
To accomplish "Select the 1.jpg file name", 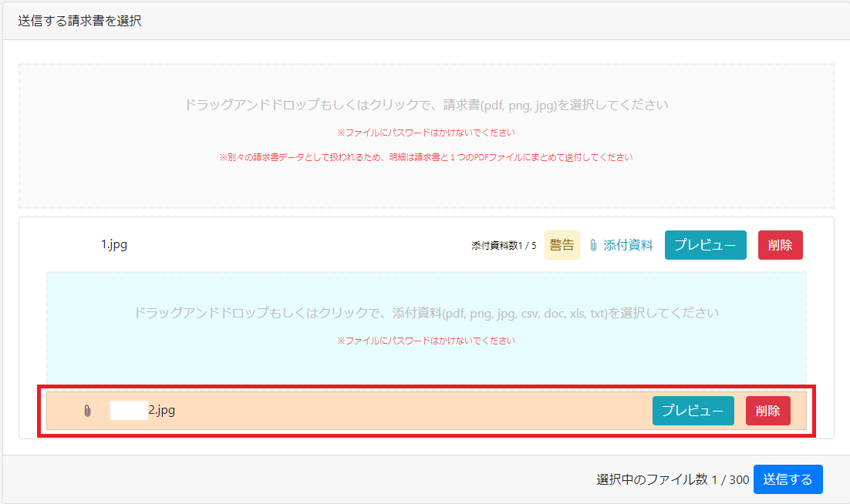I will (x=114, y=244).
